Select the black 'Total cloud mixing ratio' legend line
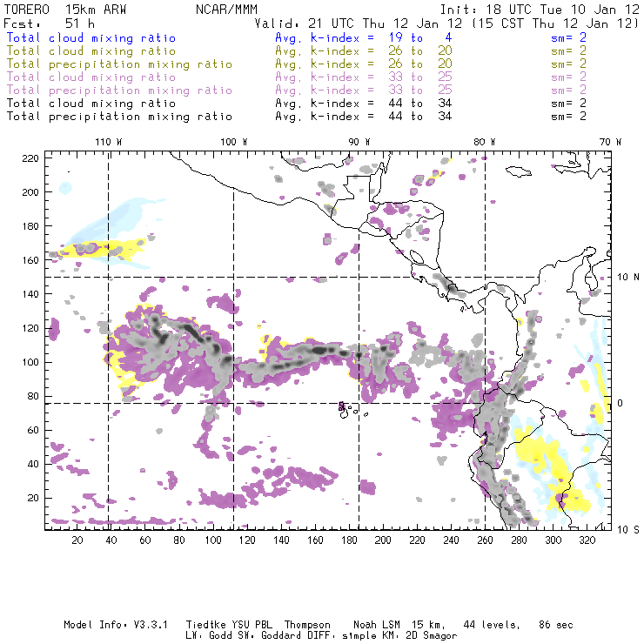 pos(91,103)
